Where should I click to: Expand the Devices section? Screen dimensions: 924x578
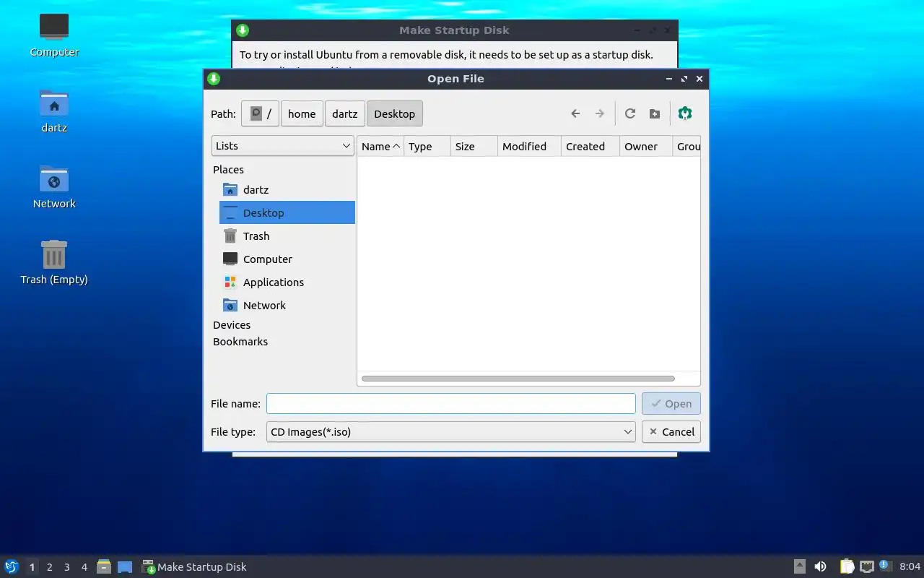232,325
